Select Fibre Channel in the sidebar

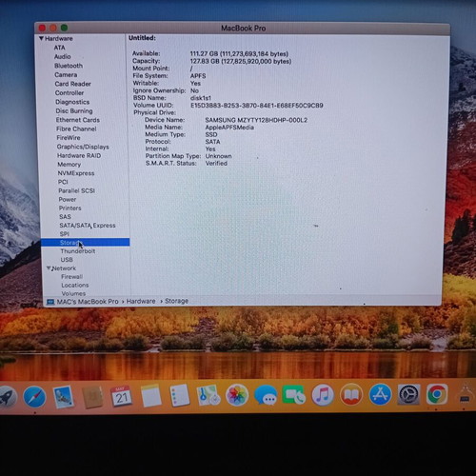(76, 129)
